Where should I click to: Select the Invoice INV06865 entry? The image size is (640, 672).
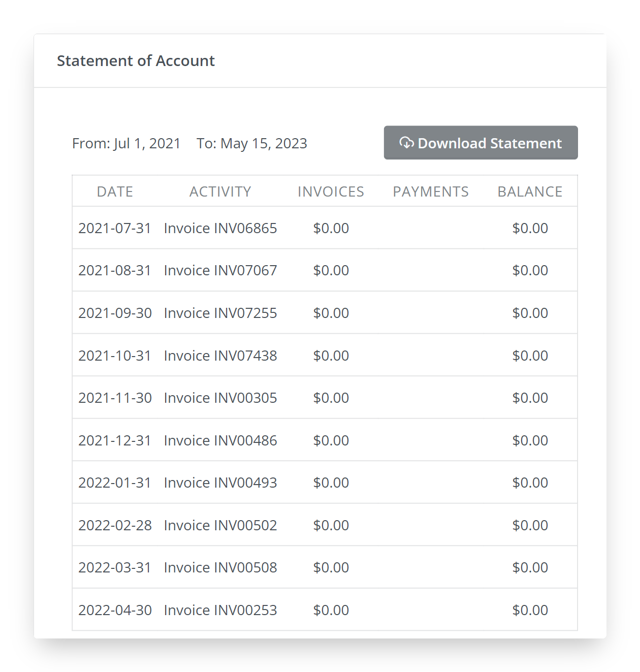pyautogui.click(x=220, y=228)
